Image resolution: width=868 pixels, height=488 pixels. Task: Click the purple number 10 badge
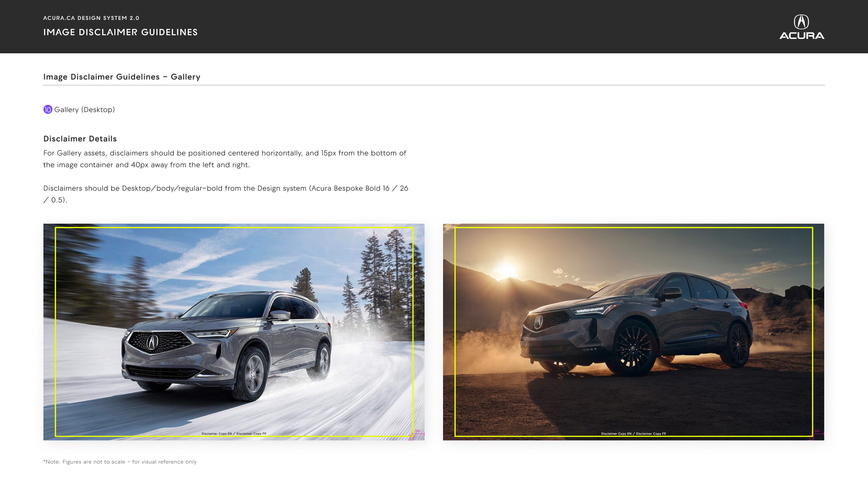point(48,109)
